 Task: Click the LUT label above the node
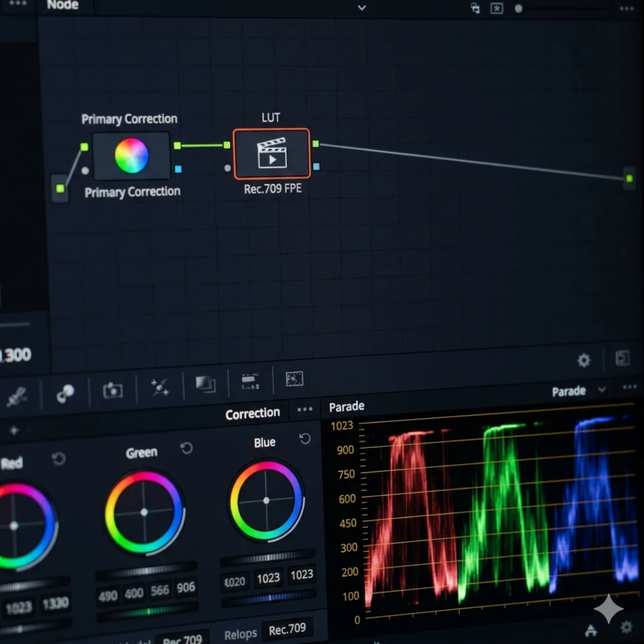pyautogui.click(x=271, y=118)
